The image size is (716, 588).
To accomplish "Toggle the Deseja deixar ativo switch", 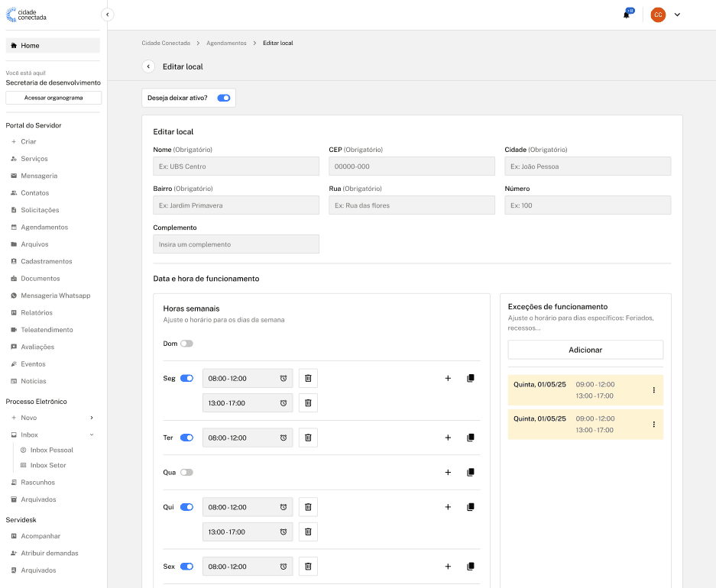I will [224, 98].
